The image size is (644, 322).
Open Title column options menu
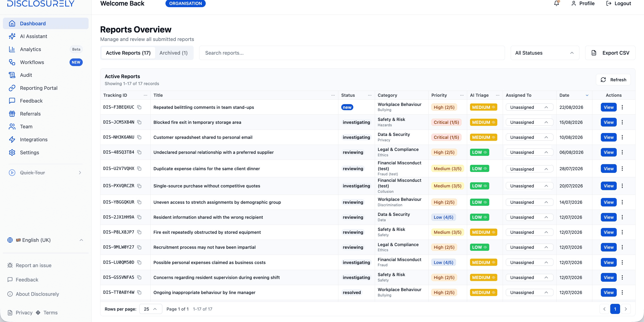[333, 95]
